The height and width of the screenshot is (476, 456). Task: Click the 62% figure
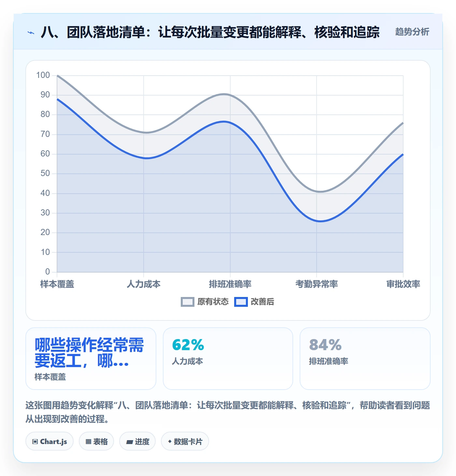tap(188, 345)
